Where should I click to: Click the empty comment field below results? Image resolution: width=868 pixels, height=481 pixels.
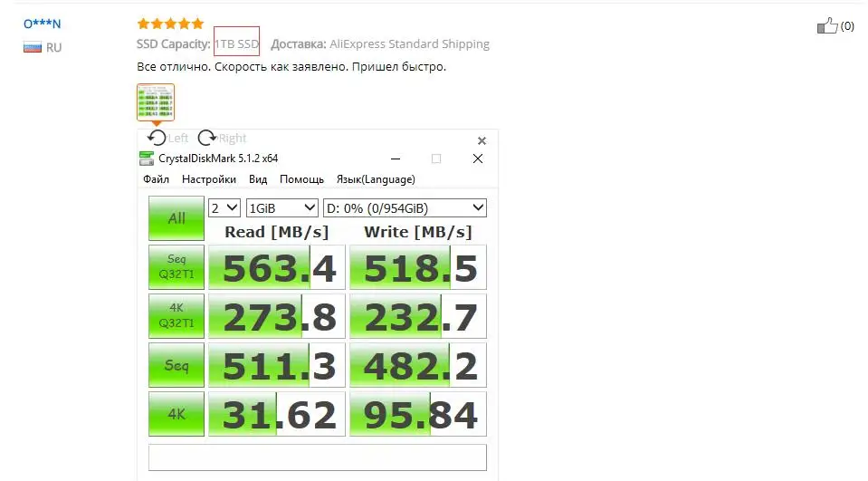tap(317, 457)
